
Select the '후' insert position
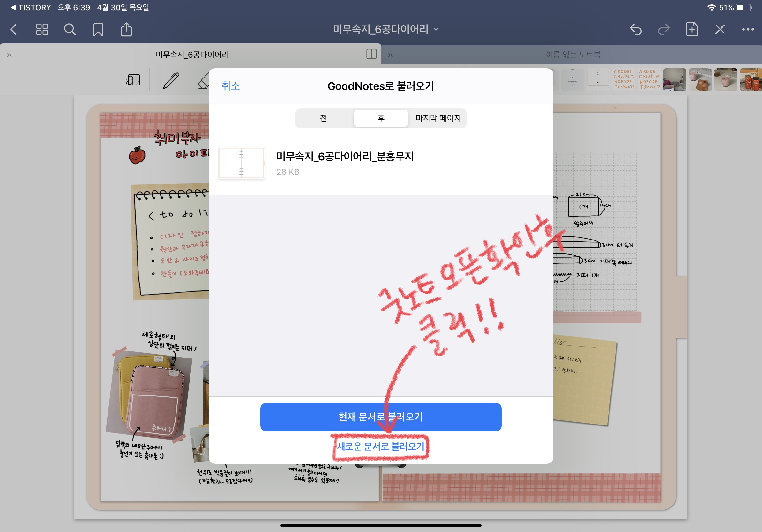pyautogui.click(x=381, y=118)
